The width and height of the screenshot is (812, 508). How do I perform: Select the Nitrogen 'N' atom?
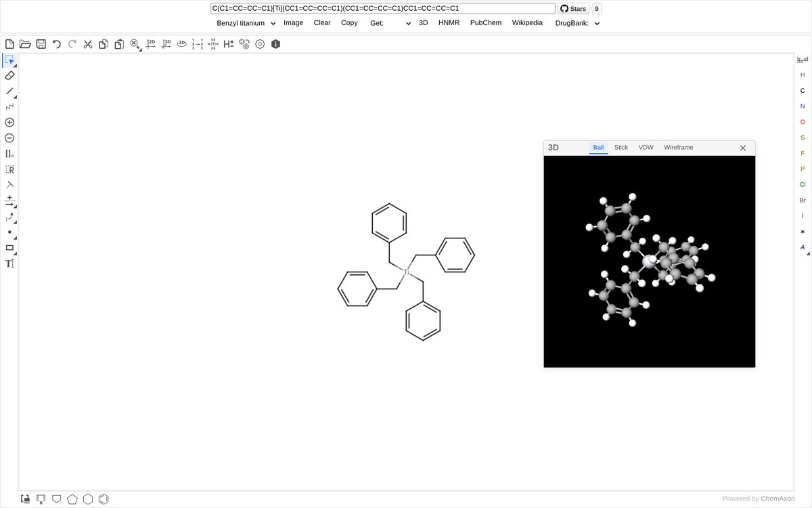coord(803,106)
